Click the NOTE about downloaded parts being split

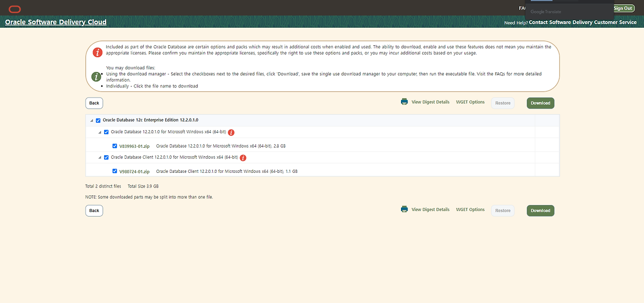[149, 197]
